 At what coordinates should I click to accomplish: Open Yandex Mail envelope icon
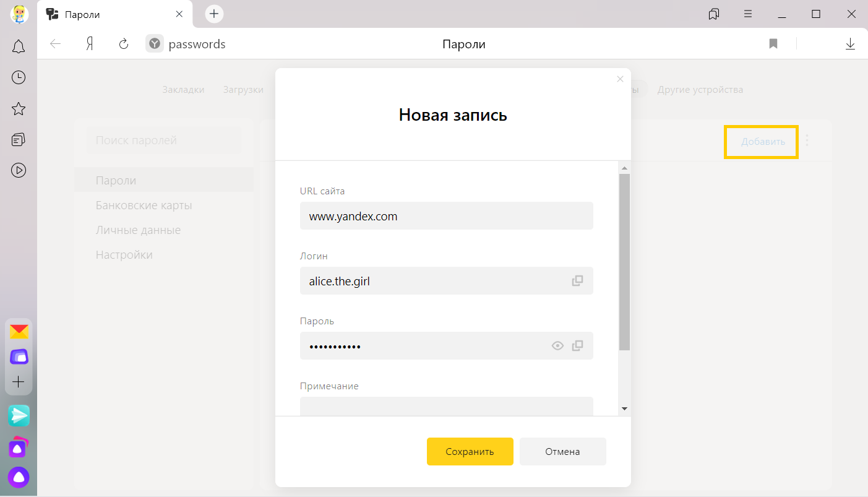tap(19, 332)
